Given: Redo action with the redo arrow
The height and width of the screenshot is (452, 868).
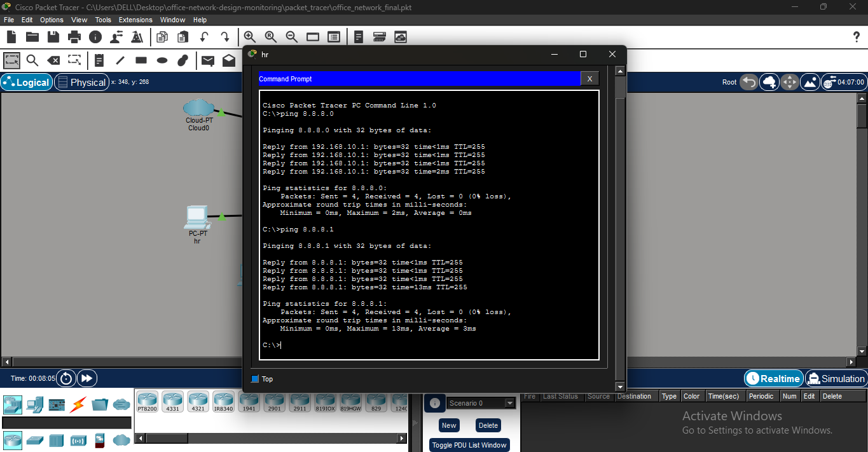Looking at the screenshot, I should click(225, 37).
